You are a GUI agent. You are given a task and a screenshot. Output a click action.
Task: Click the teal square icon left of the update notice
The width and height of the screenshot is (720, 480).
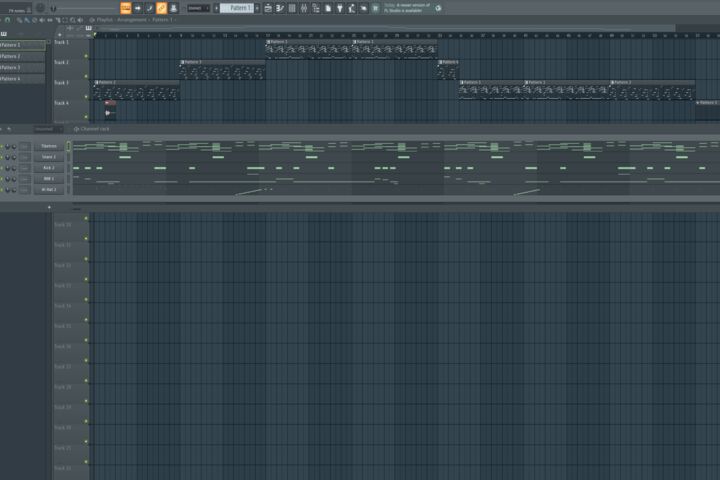[x=375, y=8]
